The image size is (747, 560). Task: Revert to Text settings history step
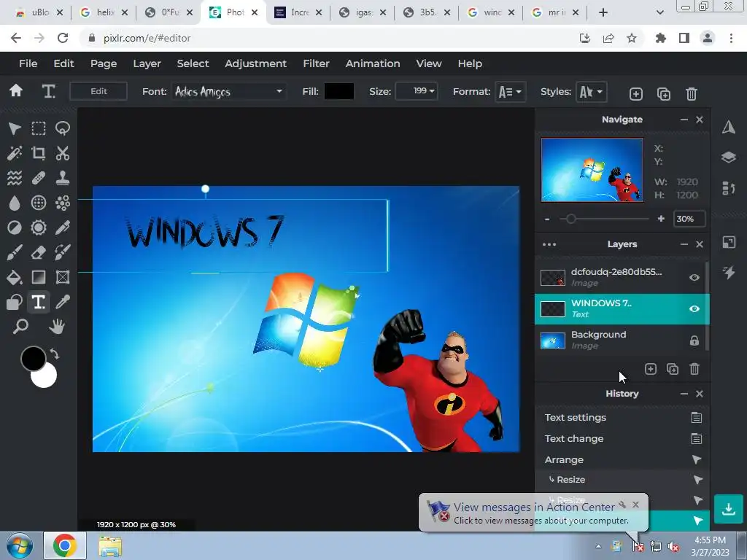[x=622, y=418]
